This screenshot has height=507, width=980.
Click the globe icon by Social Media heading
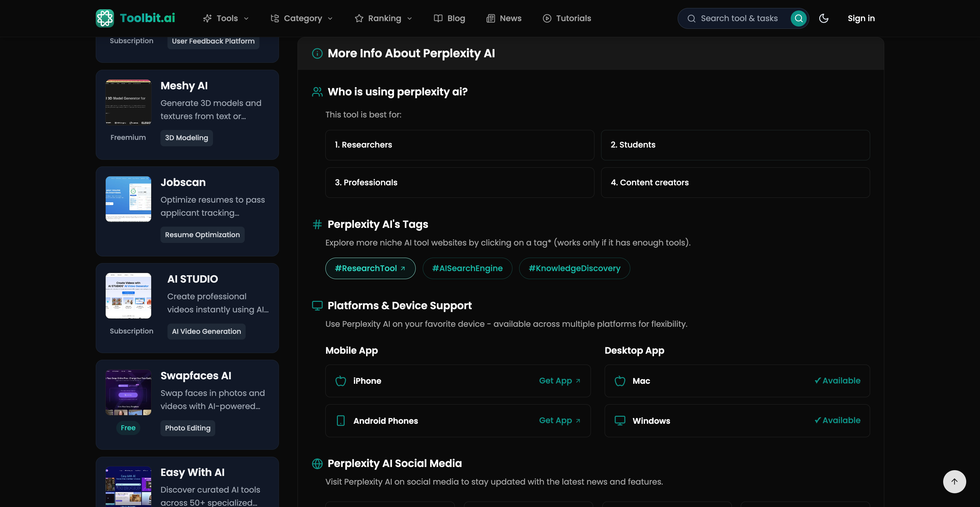point(317,463)
